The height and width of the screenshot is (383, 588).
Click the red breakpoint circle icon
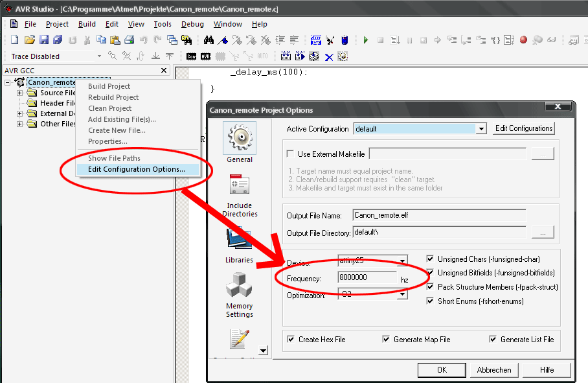point(523,40)
